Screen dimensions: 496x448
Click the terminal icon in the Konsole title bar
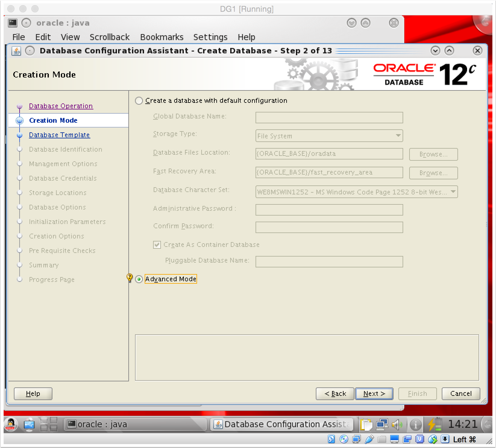13,23
